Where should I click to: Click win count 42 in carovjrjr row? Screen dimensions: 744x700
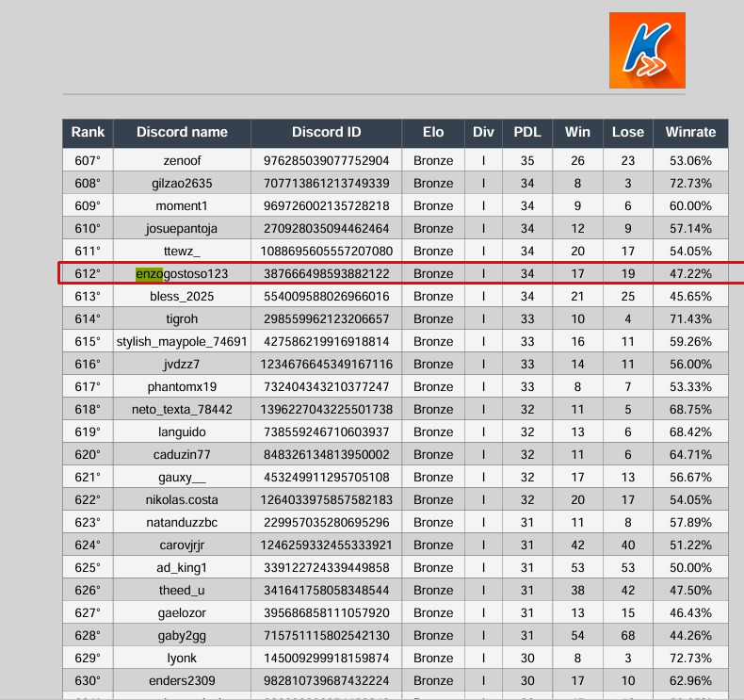pos(577,545)
